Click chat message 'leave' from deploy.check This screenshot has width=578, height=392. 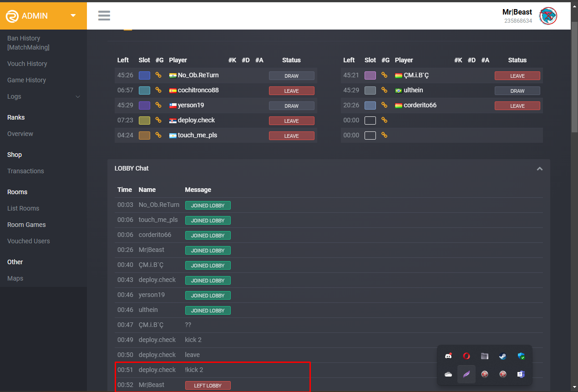click(192, 355)
